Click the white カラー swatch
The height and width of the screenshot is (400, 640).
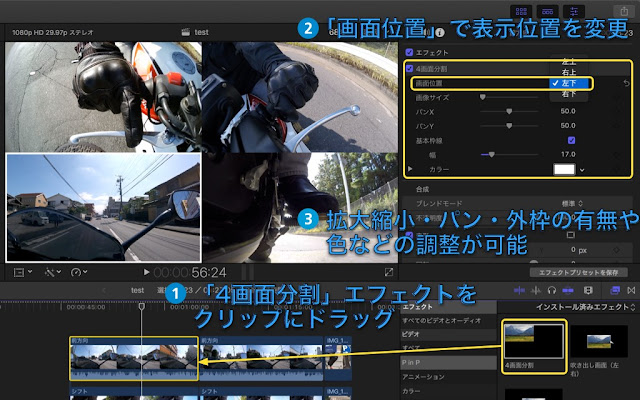[x=564, y=169]
